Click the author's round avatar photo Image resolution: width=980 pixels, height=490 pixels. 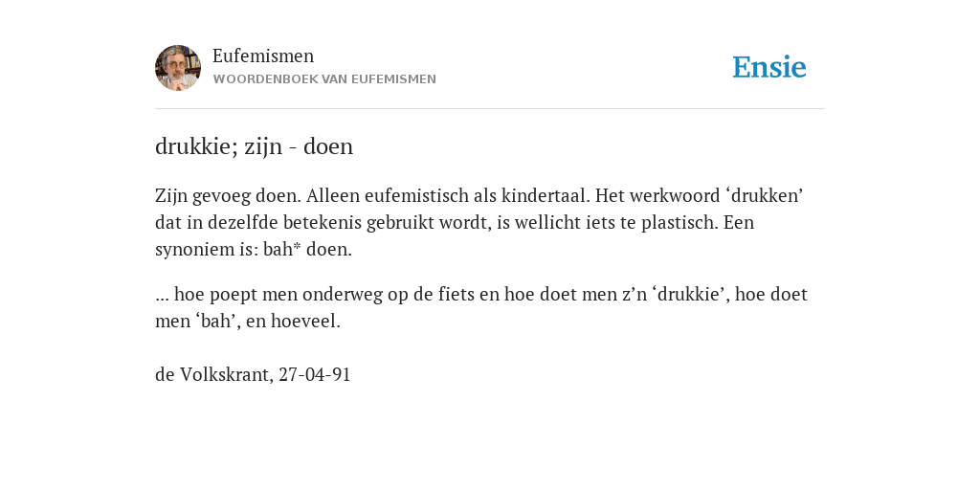[x=178, y=68]
